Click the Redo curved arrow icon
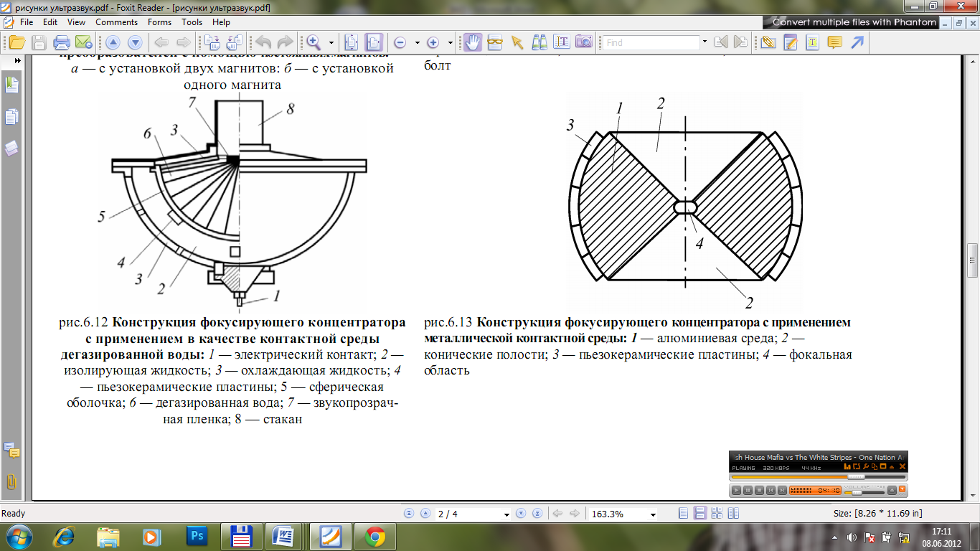 (x=285, y=42)
